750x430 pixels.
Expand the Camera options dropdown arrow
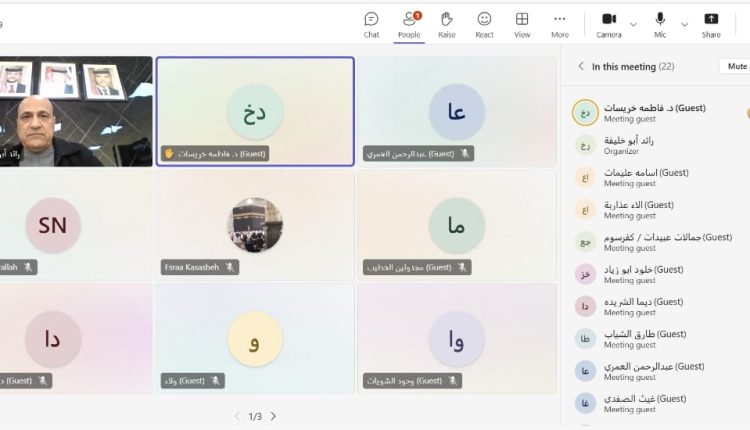(634, 22)
